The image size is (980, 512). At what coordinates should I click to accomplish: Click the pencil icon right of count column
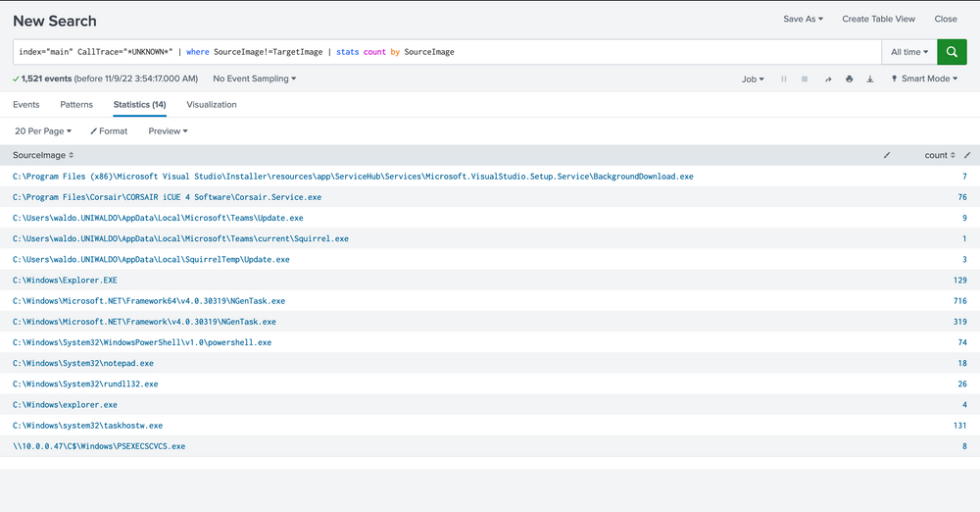click(x=967, y=155)
